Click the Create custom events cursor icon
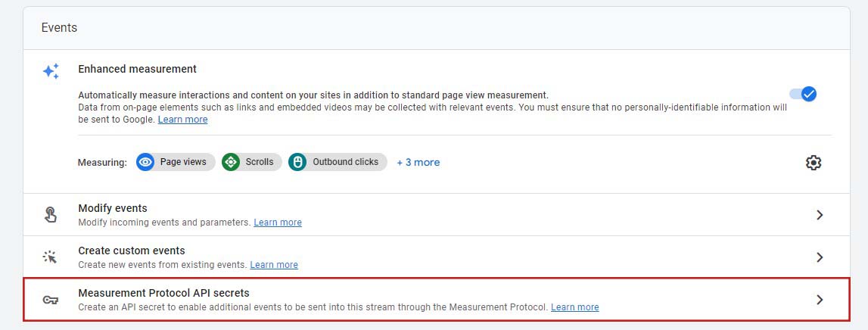The height and width of the screenshot is (330, 868). [51, 257]
